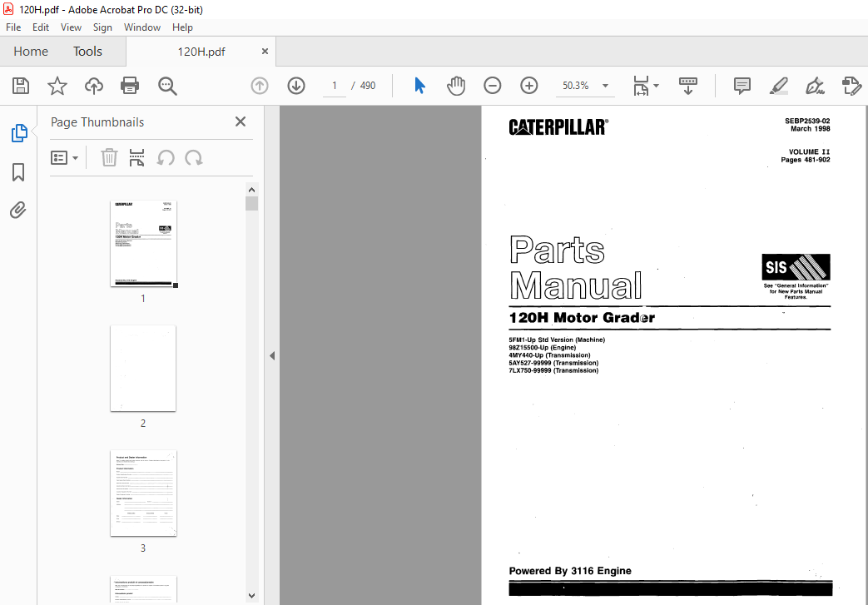Image resolution: width=868 pixels, height=605 pixels.
Task: Open the Help menu
Action: click(x=182, y=27)
